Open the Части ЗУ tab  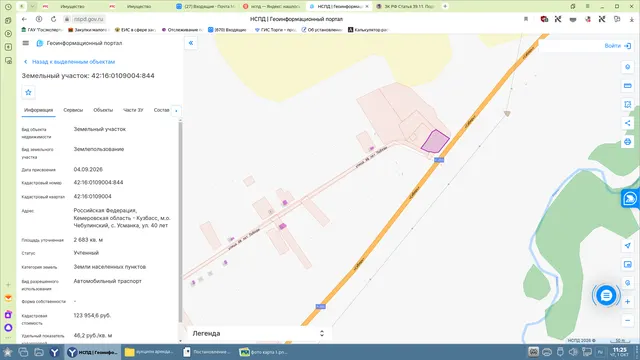click(133, 110)
